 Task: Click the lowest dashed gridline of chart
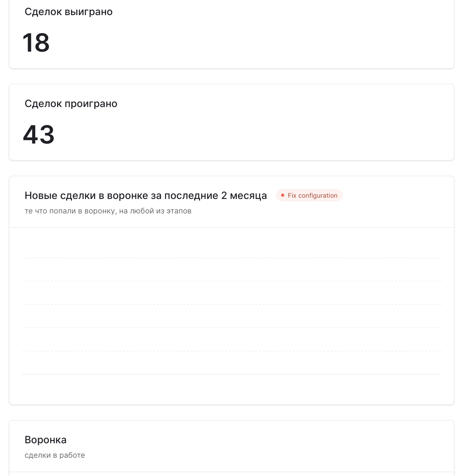pos(232,351)
